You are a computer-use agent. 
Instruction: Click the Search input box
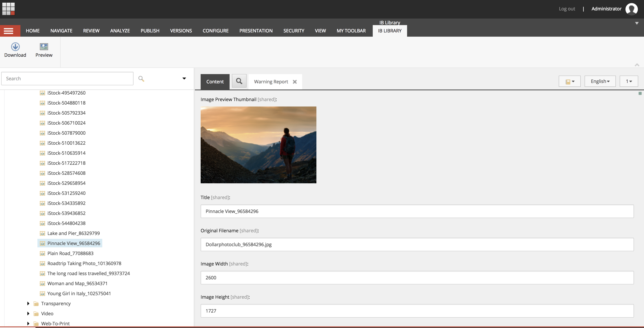click(67, 79)
